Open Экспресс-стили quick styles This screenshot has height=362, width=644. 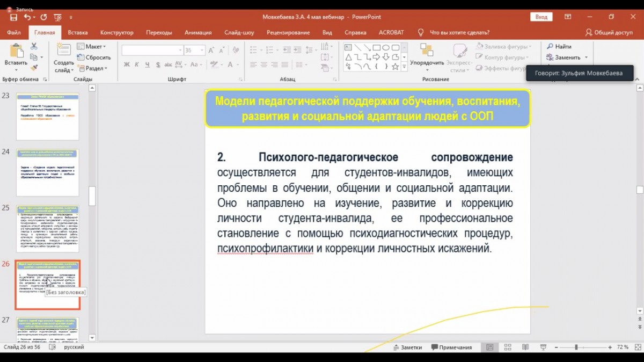(460, 58)
